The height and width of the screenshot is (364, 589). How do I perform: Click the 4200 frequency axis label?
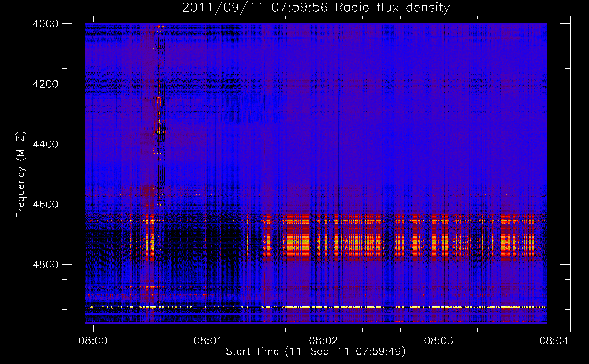tap(46, 84)
